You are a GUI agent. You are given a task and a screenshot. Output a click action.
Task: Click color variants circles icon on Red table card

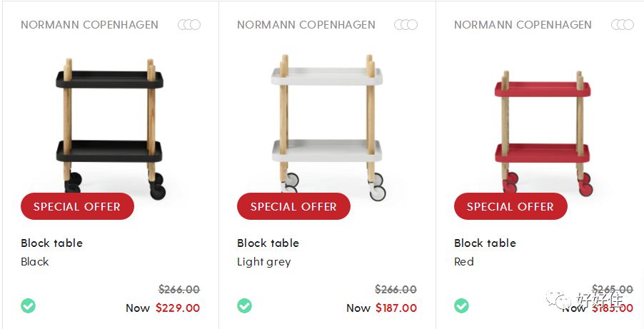(x=623, y=25)
